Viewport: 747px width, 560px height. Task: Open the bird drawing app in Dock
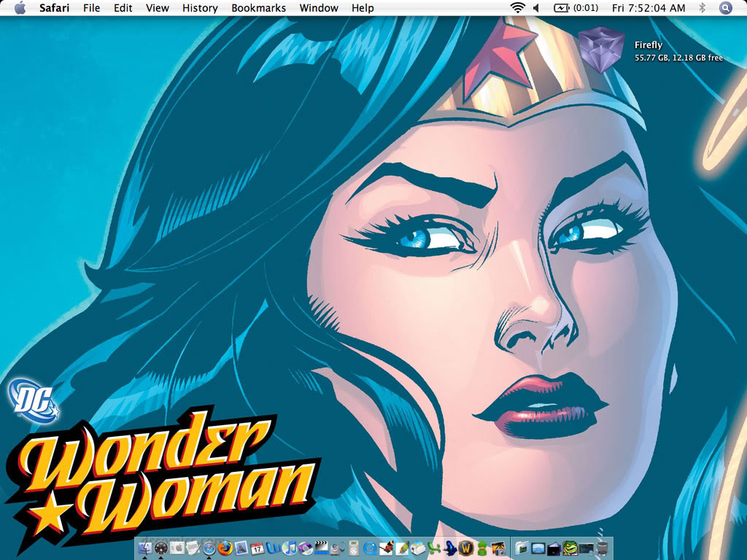click(x=387, y=548)
